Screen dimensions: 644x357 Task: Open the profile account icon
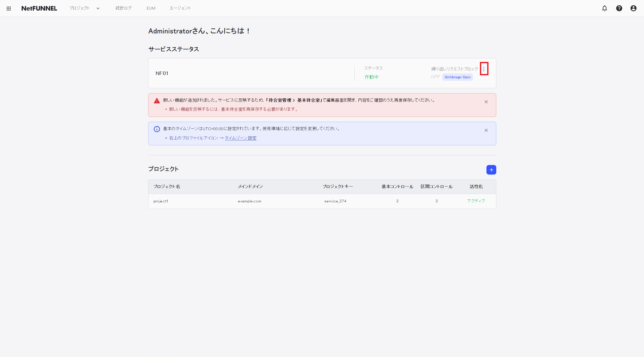(633, 8)
